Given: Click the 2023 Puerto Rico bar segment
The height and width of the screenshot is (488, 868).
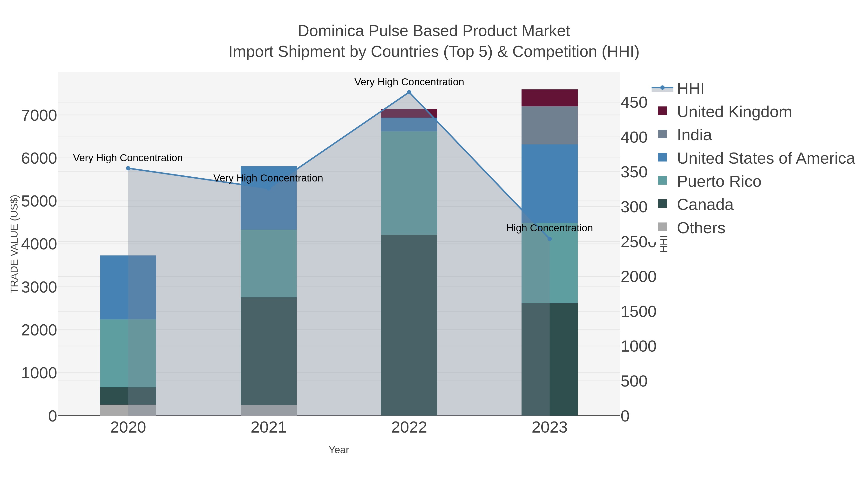Looking at the screenshot, I should click(549, 263).
